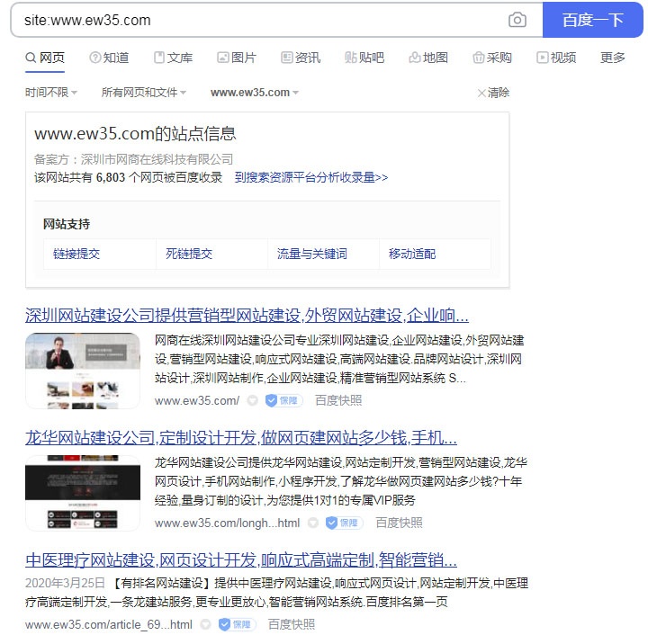Click thumbnail of the 龙华网站建设公司 result
Image resolution: width=648 pixels, height=644 pixels.
[83, 493]
